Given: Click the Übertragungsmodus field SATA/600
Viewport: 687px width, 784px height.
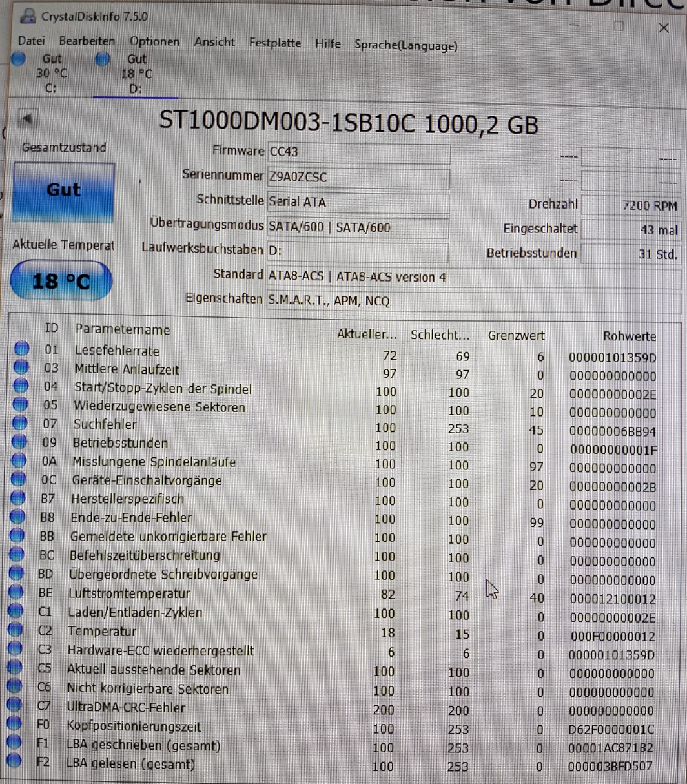Looking at the screenshot, I should click(x=358, y=227).
